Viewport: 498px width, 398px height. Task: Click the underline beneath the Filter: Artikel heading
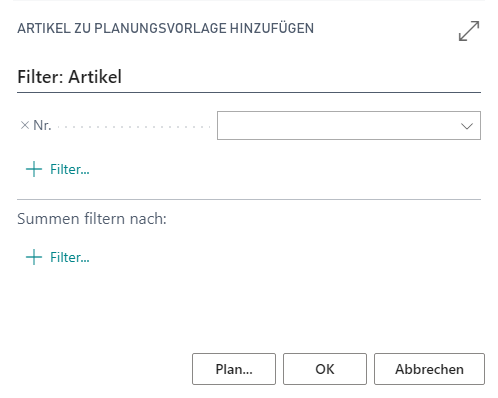coord(249,92)
